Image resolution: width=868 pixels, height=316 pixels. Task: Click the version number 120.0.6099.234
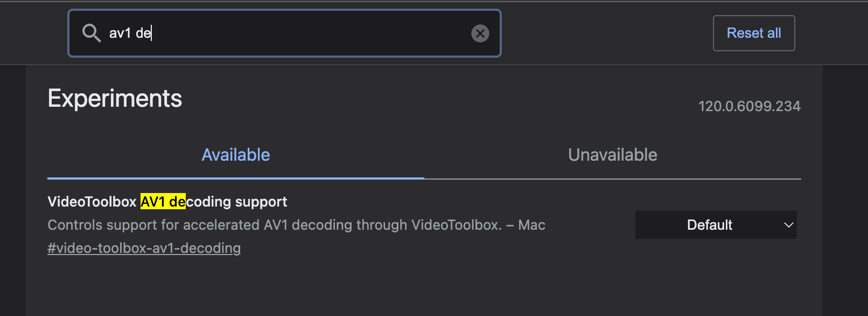point(749,106)
